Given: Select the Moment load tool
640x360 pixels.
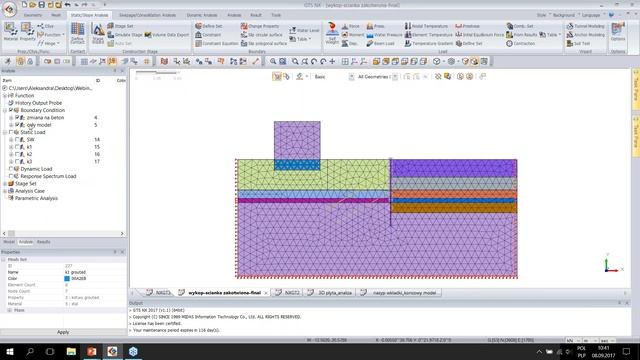Looking at the screenshot, I should pyautogui.click(x=352, y=35).
